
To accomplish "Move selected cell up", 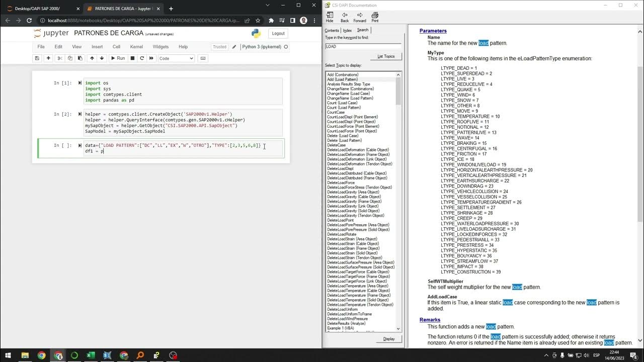I will tap(92, 58).
